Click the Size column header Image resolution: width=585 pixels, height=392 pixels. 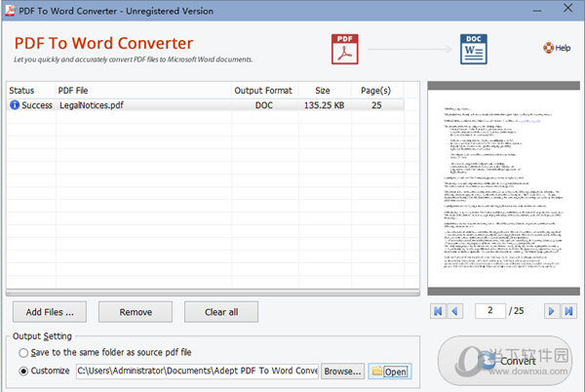tap(325, 91)
